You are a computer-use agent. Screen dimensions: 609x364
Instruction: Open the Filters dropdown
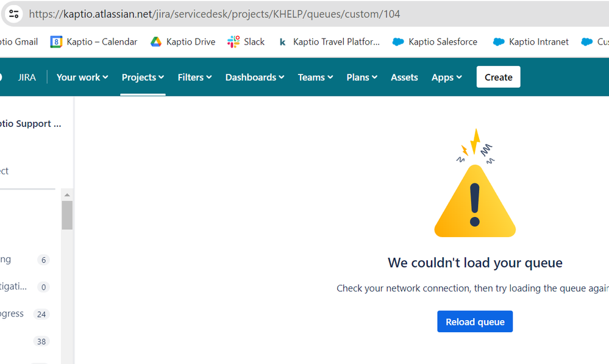point(194,77)
